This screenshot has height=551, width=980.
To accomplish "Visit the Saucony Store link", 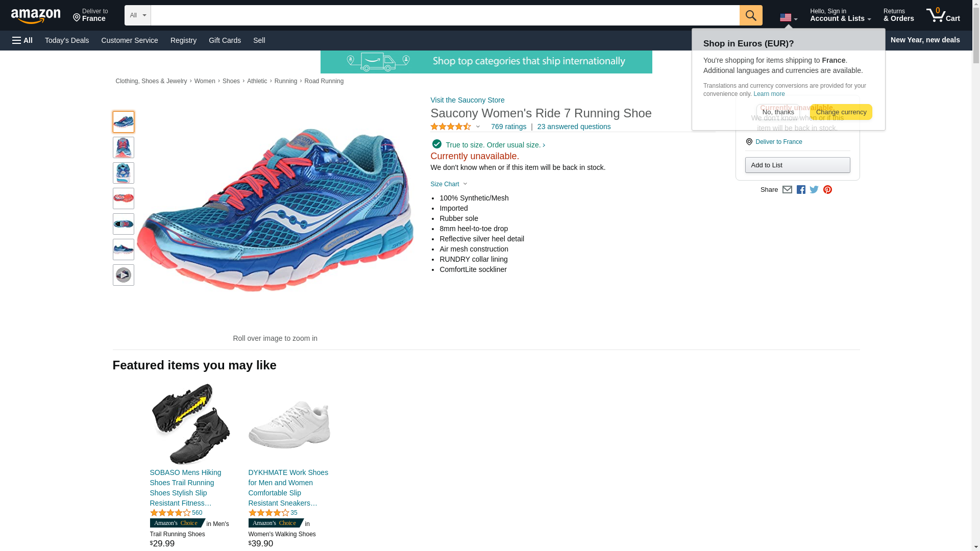I will point(467,100).
